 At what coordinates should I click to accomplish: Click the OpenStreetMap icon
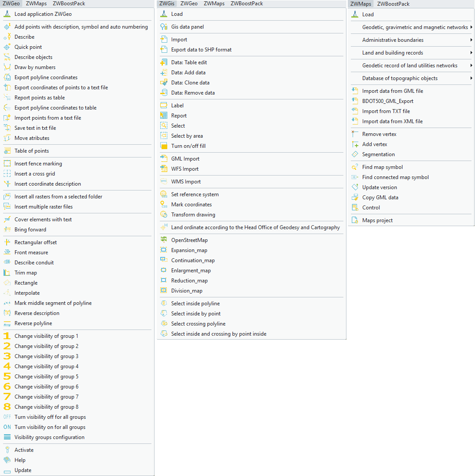tap(164, 240)
